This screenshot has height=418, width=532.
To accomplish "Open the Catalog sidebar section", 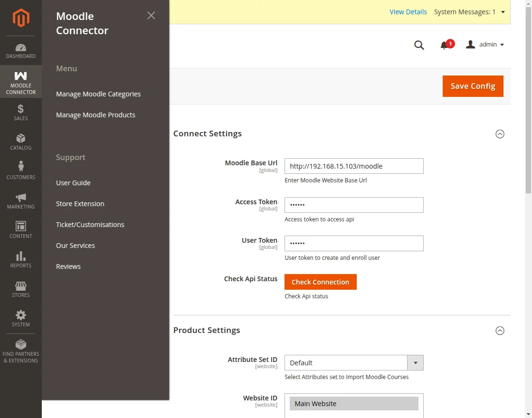I will tap(21, 142).
